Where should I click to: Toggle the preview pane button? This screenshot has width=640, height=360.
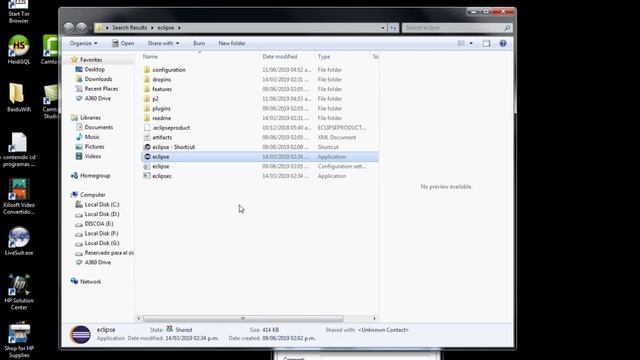click(x=486, y=43)
